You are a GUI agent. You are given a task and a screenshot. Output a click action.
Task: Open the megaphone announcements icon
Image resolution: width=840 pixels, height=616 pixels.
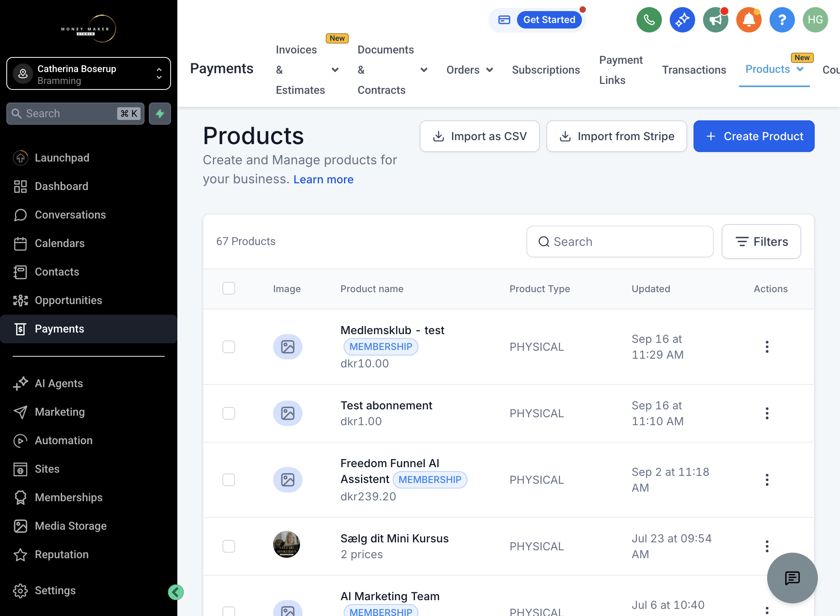pos(715,20)
